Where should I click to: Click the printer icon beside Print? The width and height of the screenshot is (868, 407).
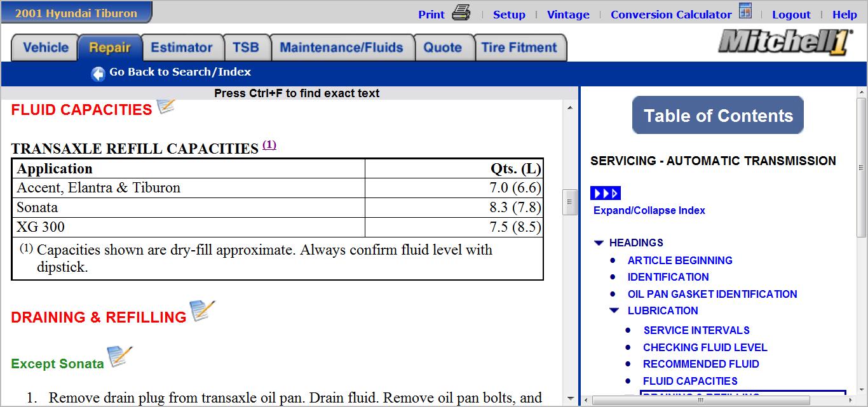(x=461, y=13)
